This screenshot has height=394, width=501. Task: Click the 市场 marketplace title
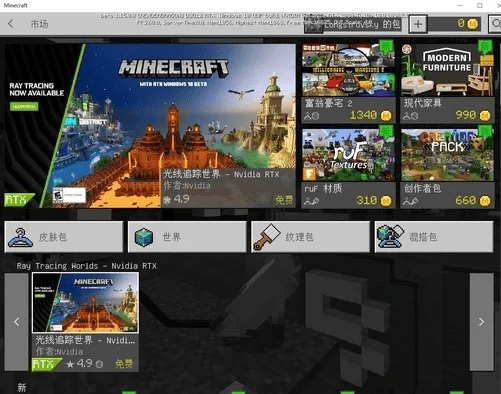coord(39,24)
